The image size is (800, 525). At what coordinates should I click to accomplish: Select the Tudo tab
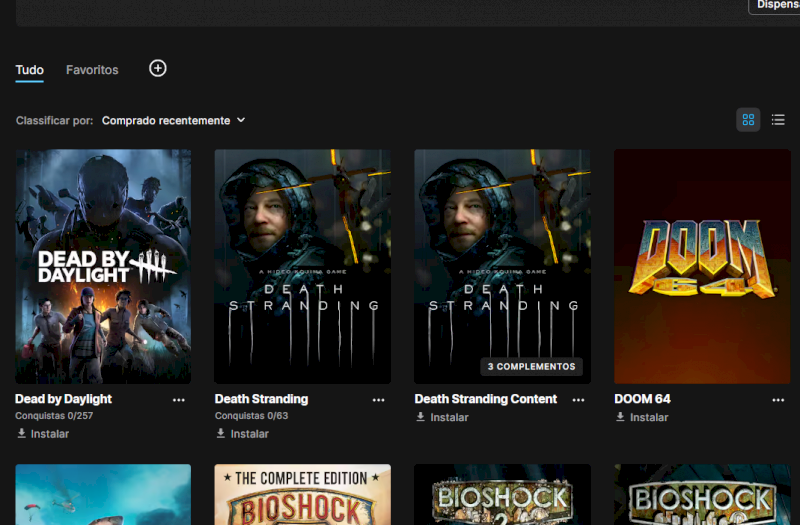pyautogui.click(x=30, y=70)
